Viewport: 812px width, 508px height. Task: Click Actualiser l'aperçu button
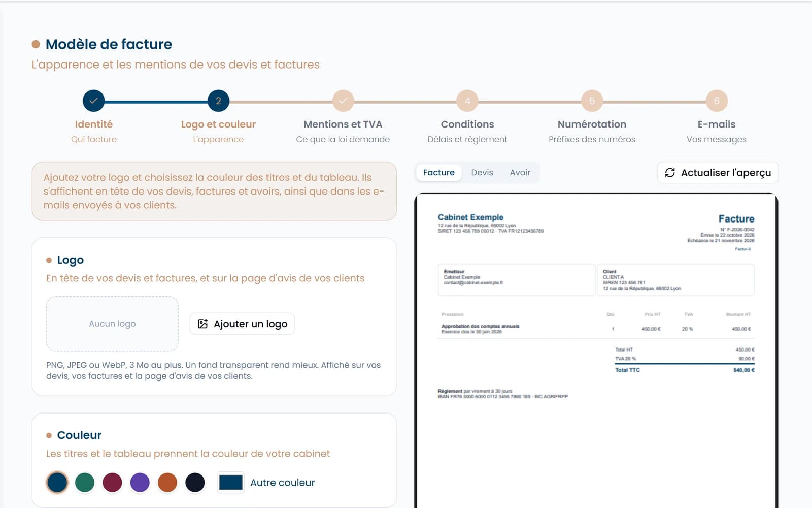coord(718,173)
